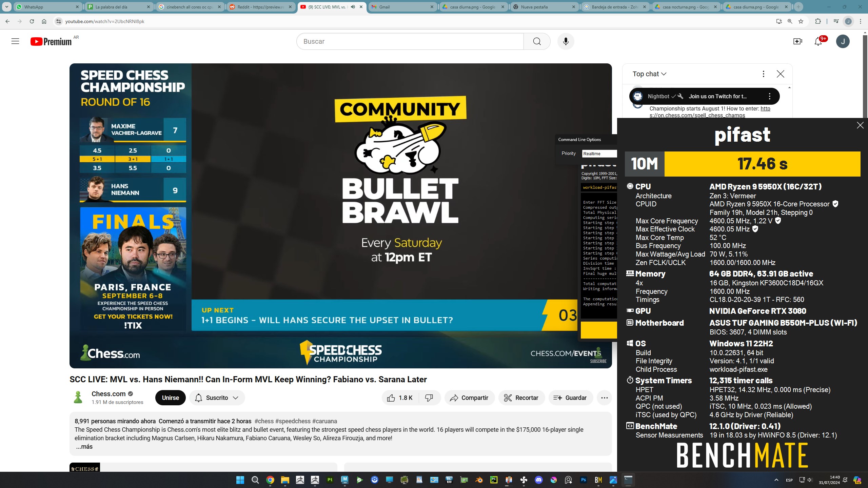Toggle the Suscrito notification bell button
868x488 pixels.
coord(217,398)
